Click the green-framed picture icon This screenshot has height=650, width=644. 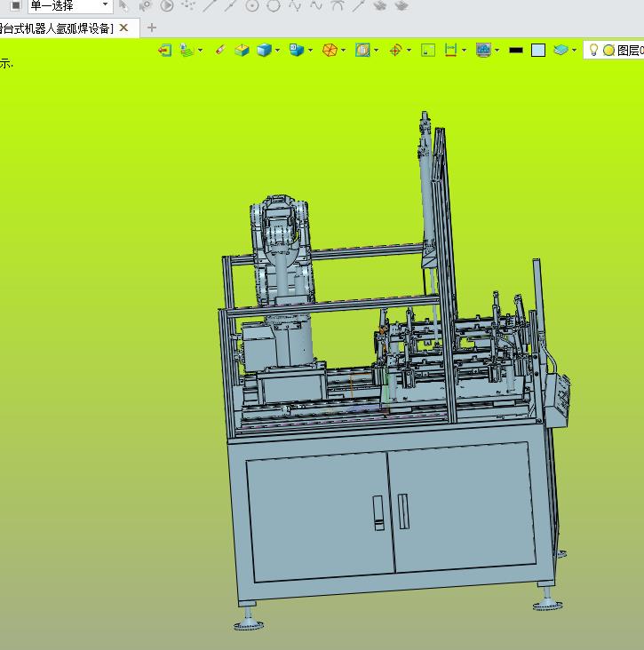(x=428, y=51)
